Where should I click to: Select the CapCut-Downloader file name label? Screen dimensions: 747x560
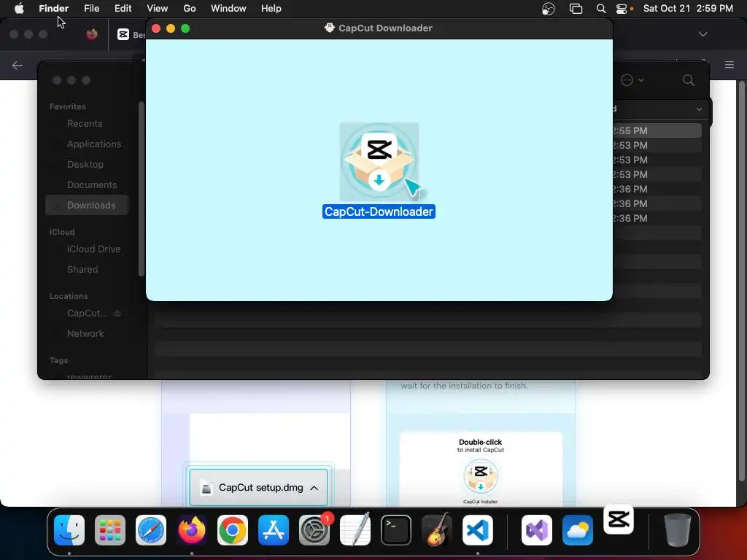379,212
